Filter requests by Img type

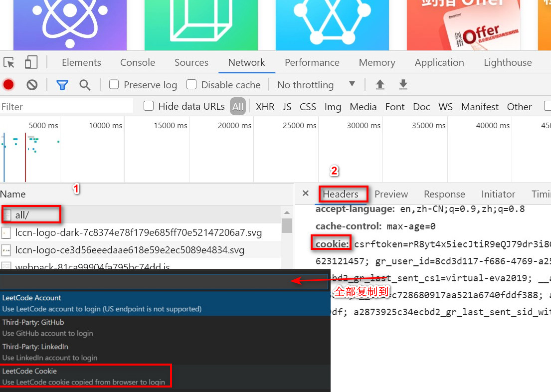click(x=333, y=107)
